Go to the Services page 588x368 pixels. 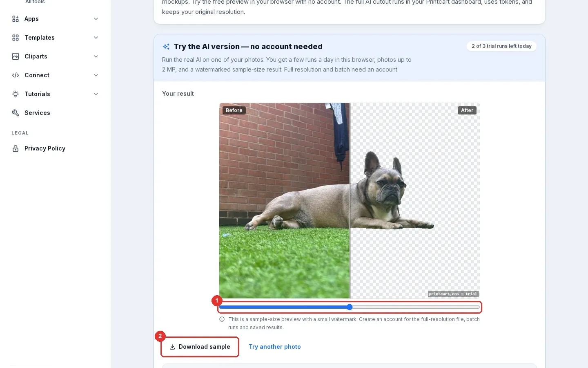coord(56,113)
